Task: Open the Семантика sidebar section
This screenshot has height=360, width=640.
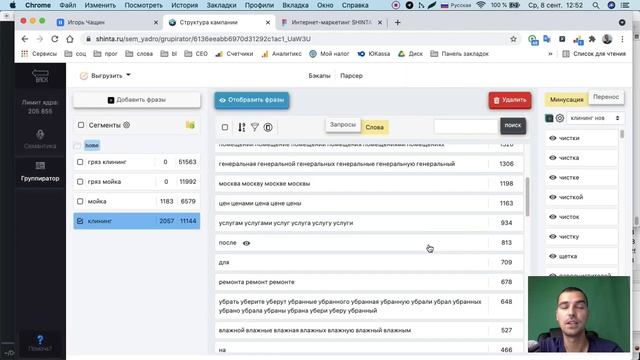Action: (40, 139)
